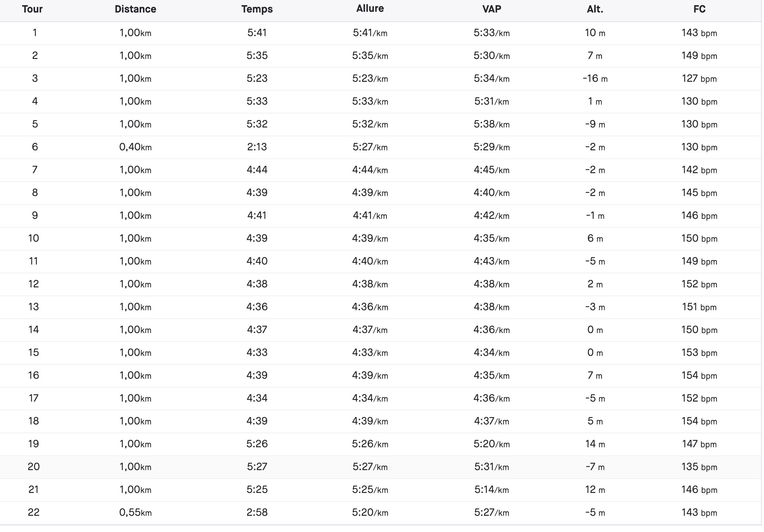Select the 14 m elevation in lap 19
Viewport: 764px width, 532px height.
pos(595,444)
